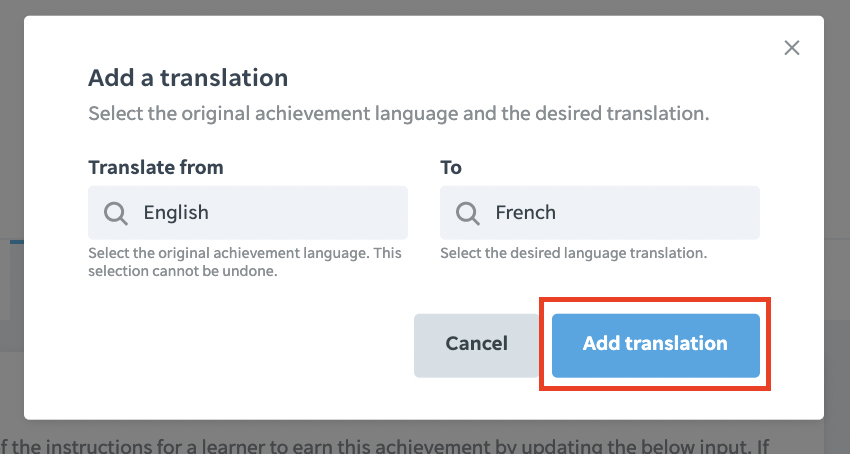Open the To language selector
Viewport: 850px width, 454px height.
600,213
